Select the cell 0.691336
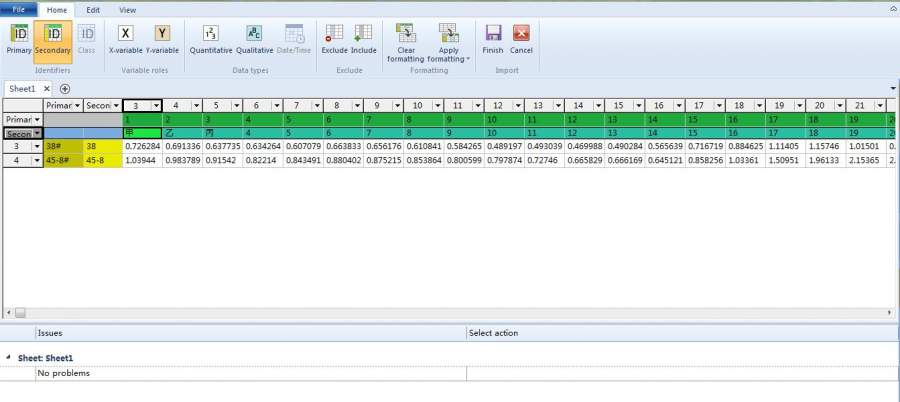The image size is (900, 402). click(183, 147)
